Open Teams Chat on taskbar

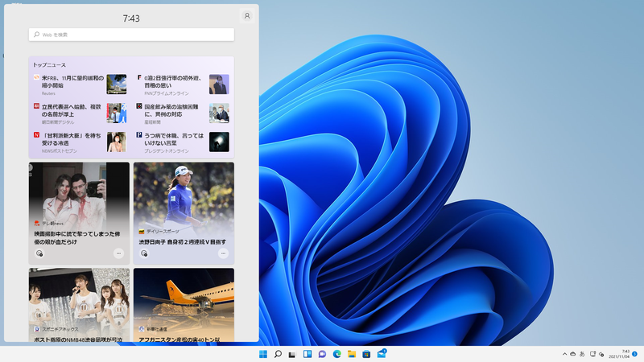[x=322, y=354]
